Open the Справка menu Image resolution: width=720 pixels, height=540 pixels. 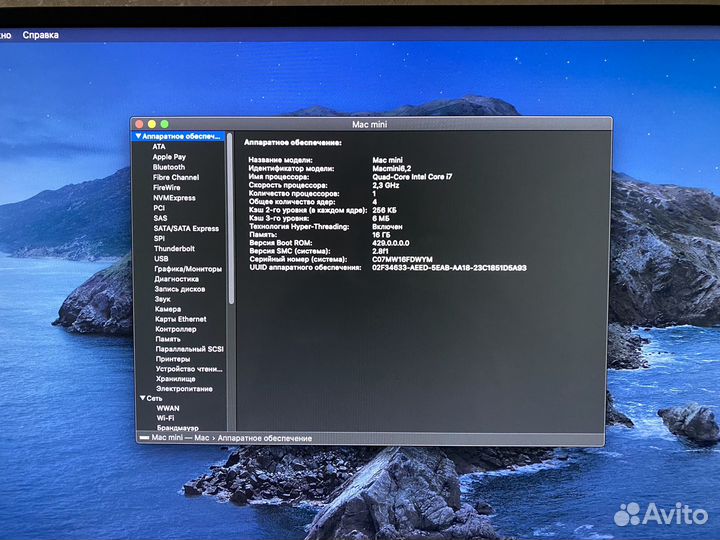click(x=40, y=35)
